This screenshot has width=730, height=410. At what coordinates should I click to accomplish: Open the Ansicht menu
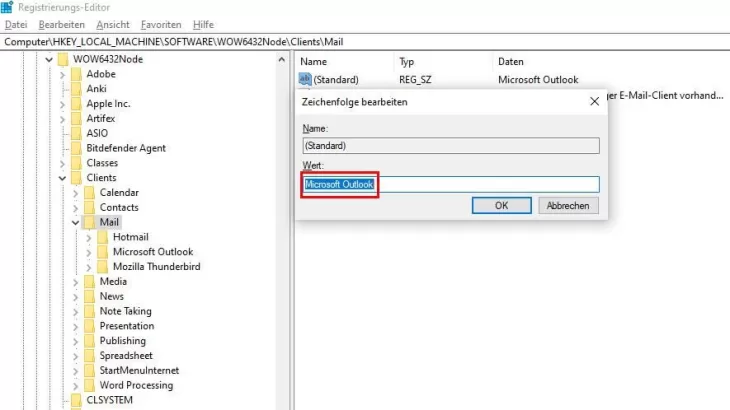pyautogui.click(x=113, y=24)
